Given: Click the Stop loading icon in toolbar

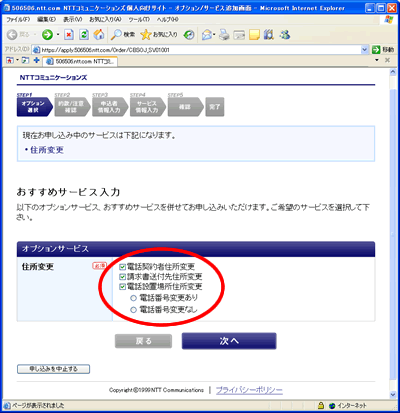Looking at the screenshot, I should (69, 34).
